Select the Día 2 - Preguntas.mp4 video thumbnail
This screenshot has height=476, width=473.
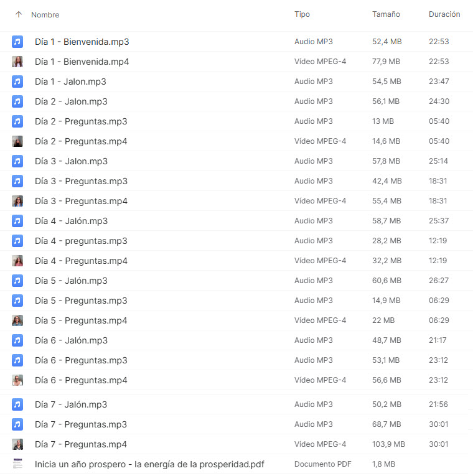[17, 141]
